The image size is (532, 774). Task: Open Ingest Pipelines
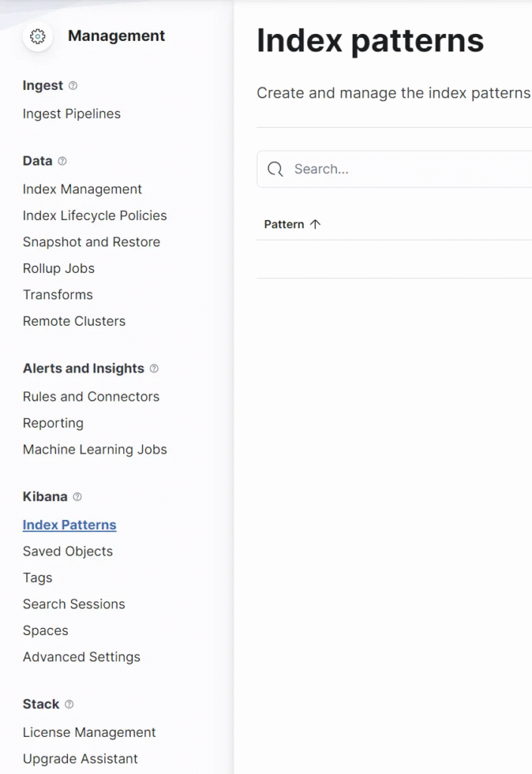coord(72,113)
